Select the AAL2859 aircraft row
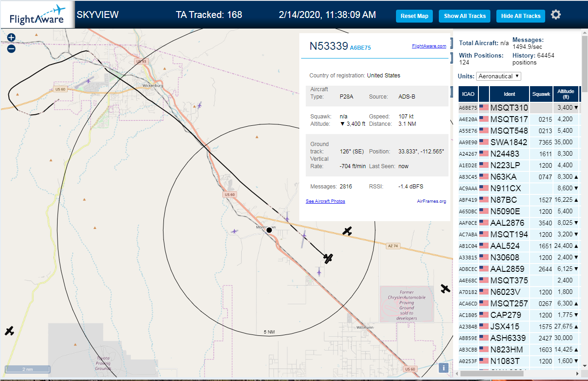 click(x=519, y=269)
